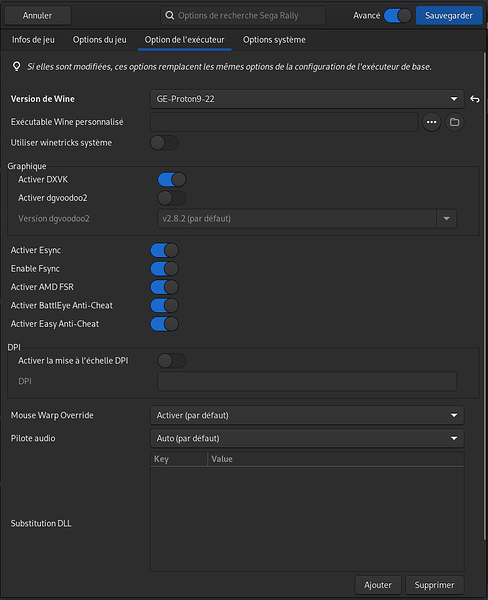
Task: Open the Infos de jeu tab
Action: tap(33, 40)
